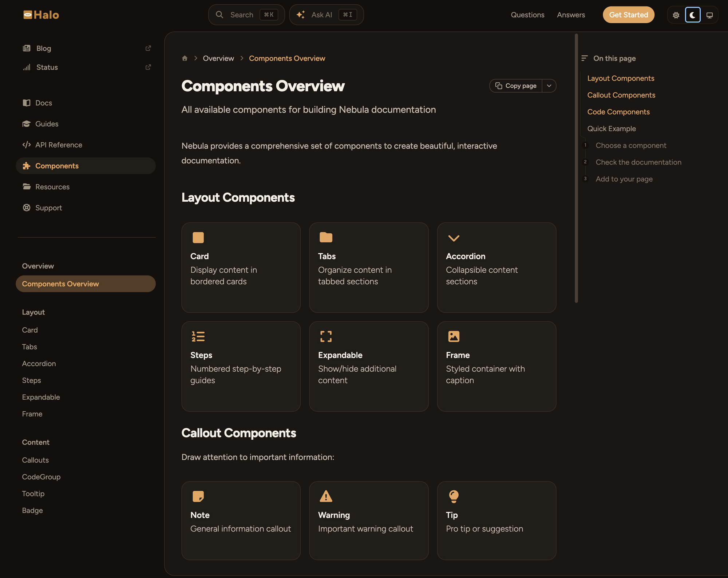Switch to dark theme moon icon
728x578 pixels.
pos(693,15)
